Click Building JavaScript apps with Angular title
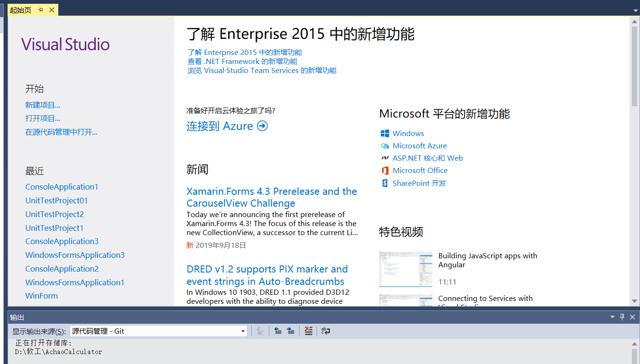The image size is (640, 364). [487, 260]
